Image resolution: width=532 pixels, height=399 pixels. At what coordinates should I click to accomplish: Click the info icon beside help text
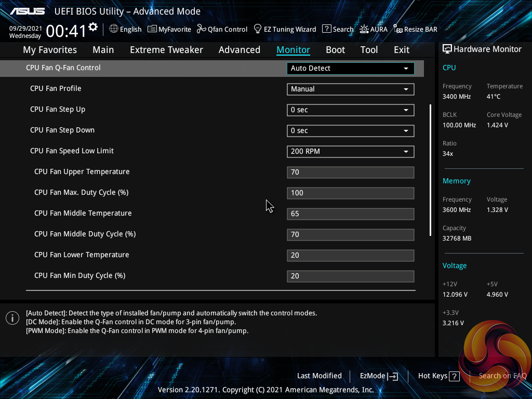pos(12,318)
